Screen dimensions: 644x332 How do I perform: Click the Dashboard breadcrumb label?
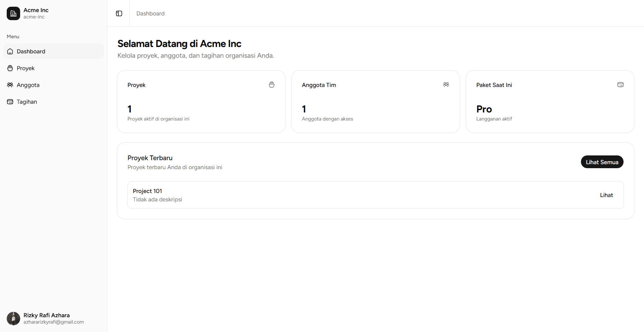tap(150, 13)
